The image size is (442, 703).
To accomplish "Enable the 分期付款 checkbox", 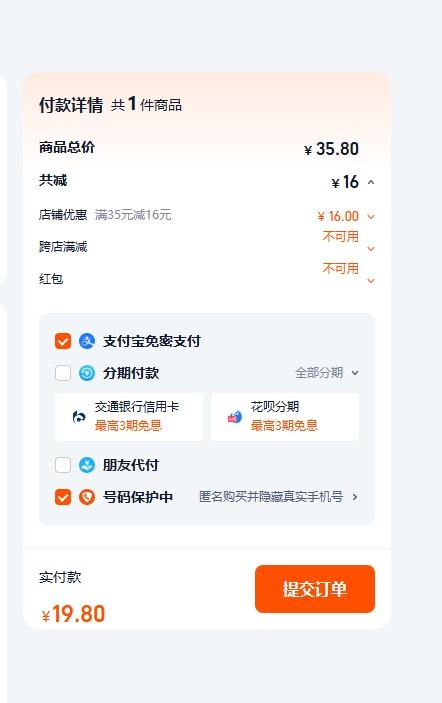I will [63, 373].
